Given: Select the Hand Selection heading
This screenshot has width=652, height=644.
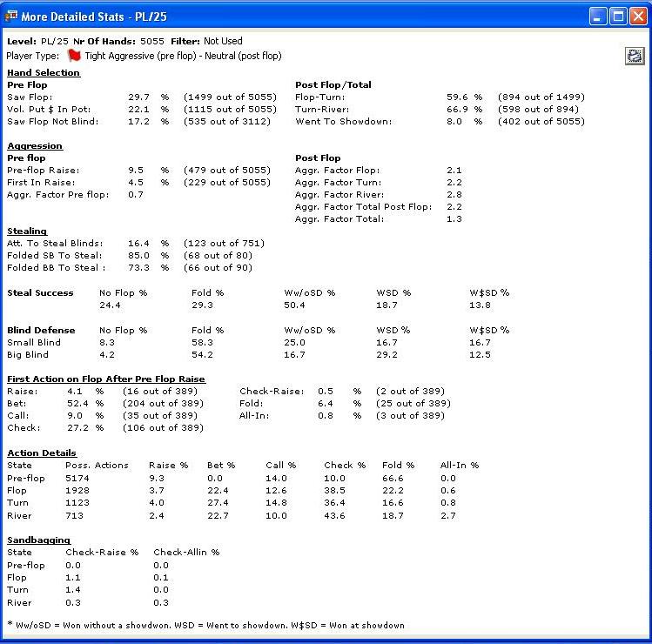Looking at the screenshot, I should [x=44, y=73].
